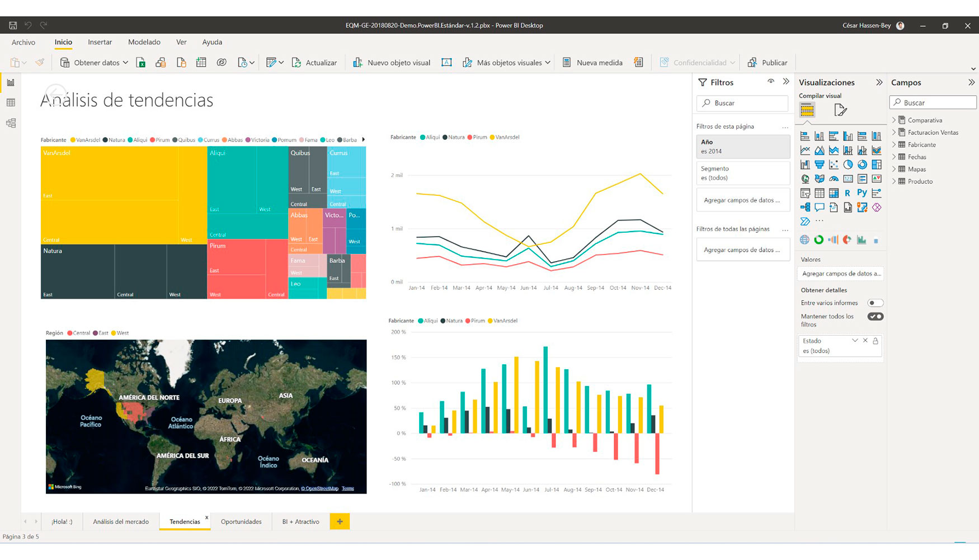Screen dimensions: 979x560
Task: Open the Archivo menu
Action: (23, 42)
